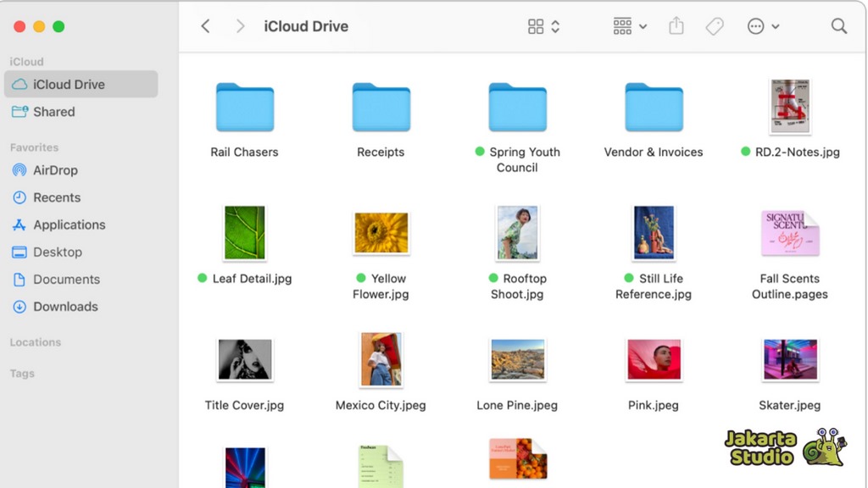This screenshot has height=488, width=868.
Task: Click the yellow minimize window button
Action: (39, 26)
